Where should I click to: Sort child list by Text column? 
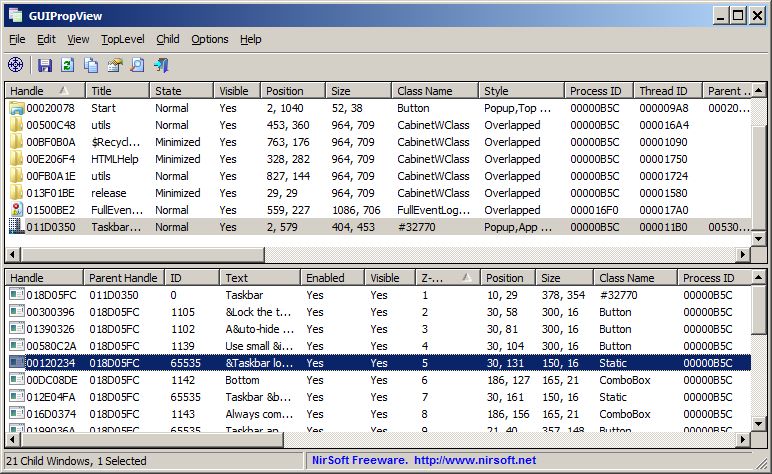coord(260,278)
